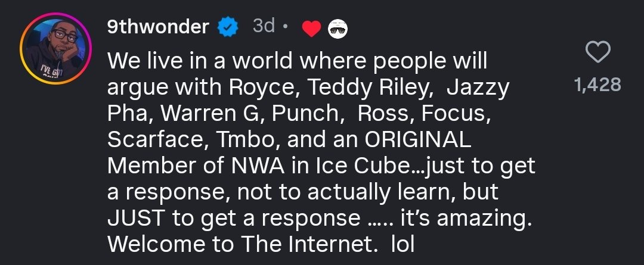Click the small sunglasses face avatar
Image resolution: width=644 pixels, height=265 pixels.
tap(338, 28)
